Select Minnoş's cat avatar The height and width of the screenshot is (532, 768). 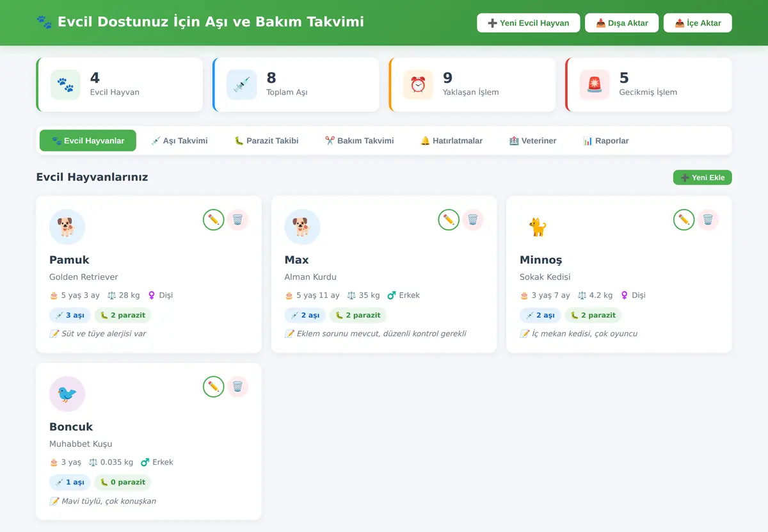tap(538, 227)
